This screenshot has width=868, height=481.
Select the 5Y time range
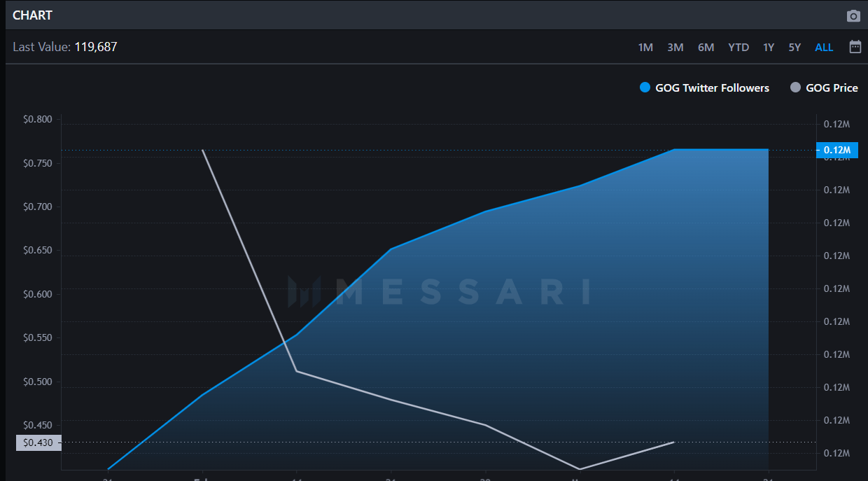[794, 48]
